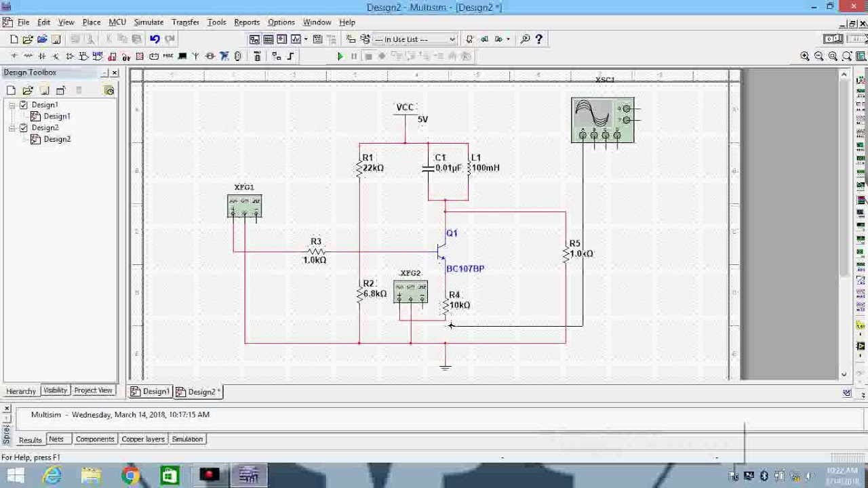This screenshot has width=868, height=488.
Task: Click the Zoom fit to page icon
Action: 846,56
